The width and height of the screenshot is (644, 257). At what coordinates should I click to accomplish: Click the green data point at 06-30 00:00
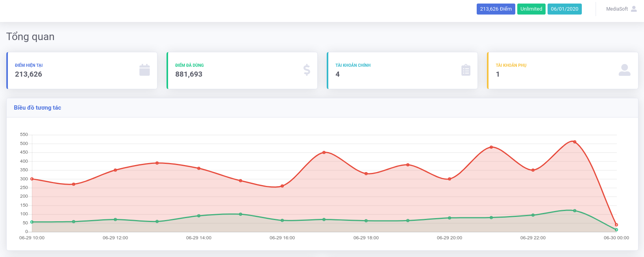pos(616,230)
